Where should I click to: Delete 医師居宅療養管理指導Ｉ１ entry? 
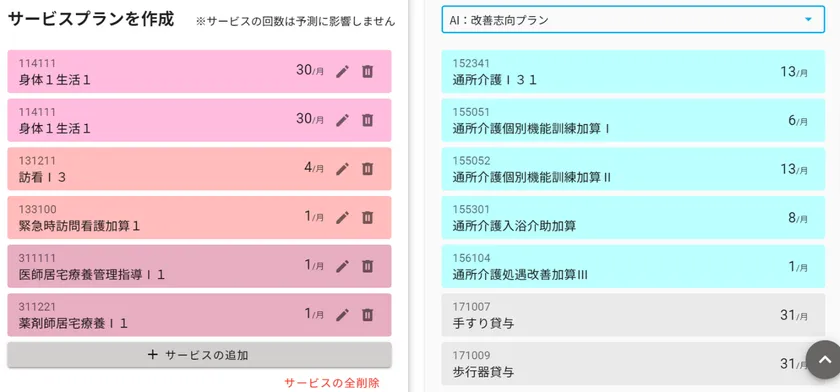(x=368, y=266)
